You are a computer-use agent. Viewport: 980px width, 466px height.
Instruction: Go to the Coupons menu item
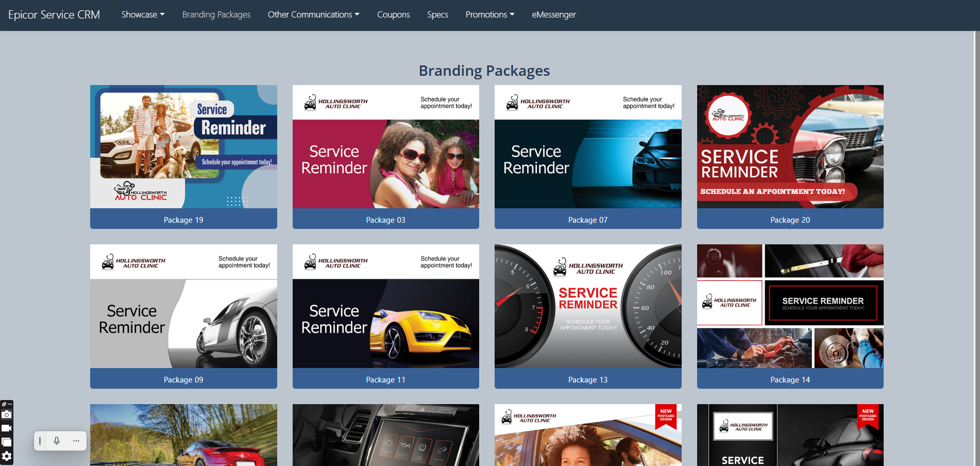(393, 14)
